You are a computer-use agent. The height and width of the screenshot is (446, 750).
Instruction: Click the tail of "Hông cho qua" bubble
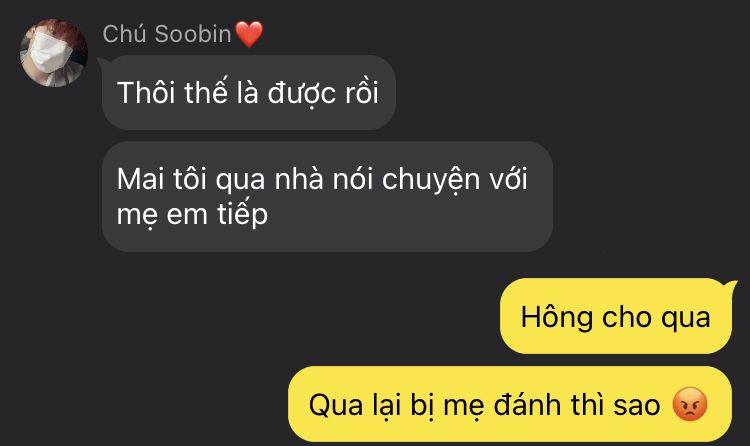pyautogui.click(x=729, y=285)
